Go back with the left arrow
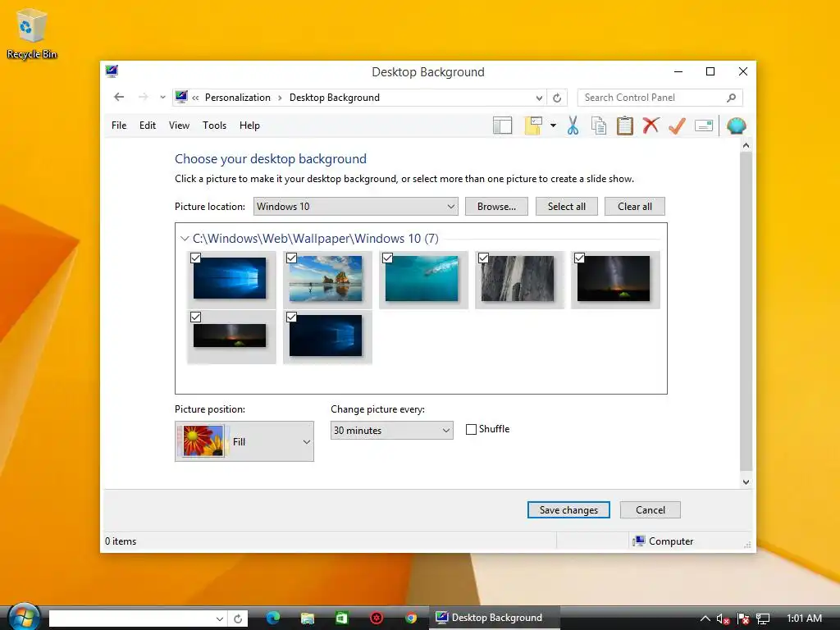This screenshot has height=630, width=840. (x=119, y=97)
